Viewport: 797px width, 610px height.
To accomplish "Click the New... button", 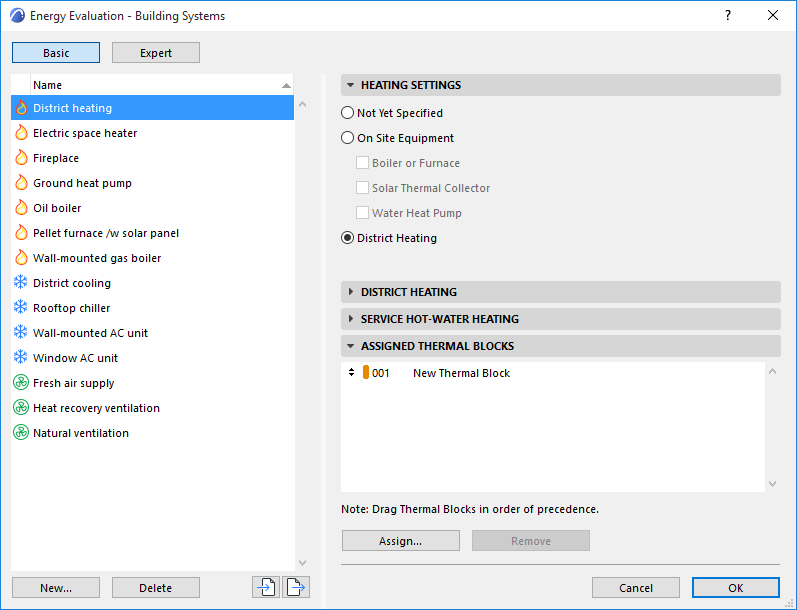I will click(x=56, y=588).
